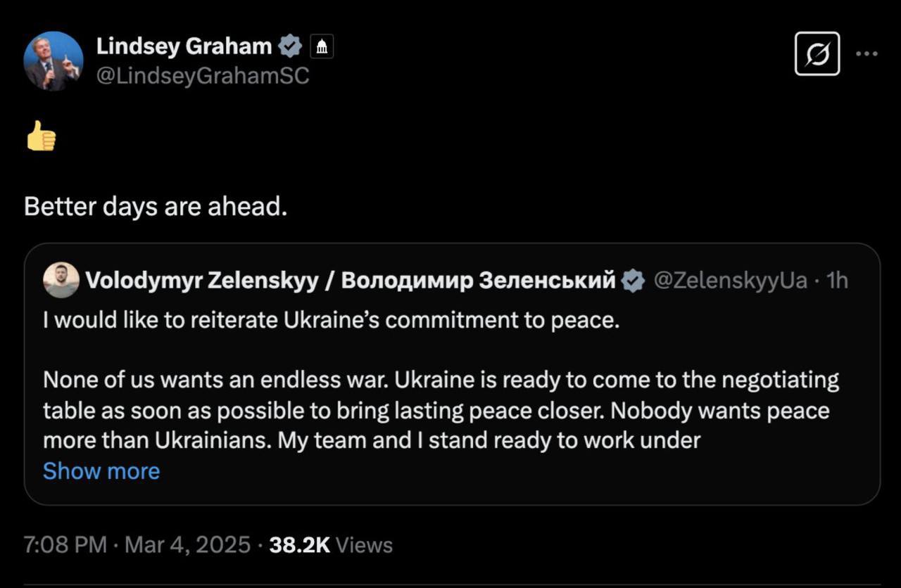
Task: Open the @ZelenskyyUa handle
Action: pyautogui.click(x=730, y=281)
